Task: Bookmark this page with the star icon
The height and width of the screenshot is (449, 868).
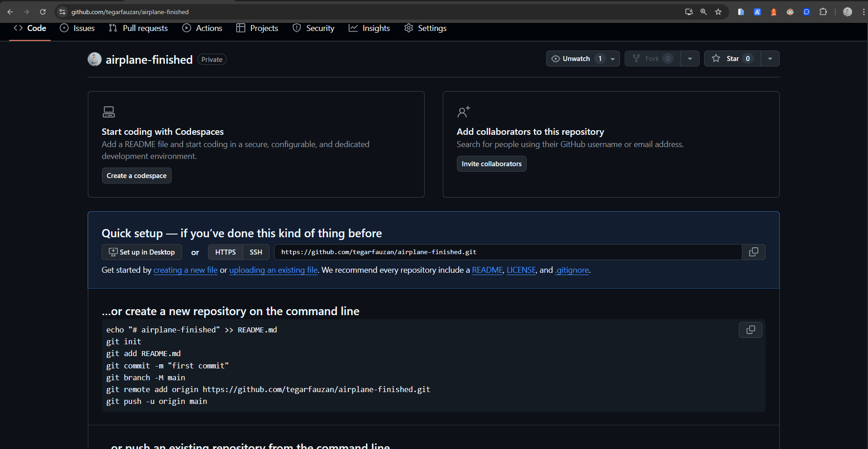Action: click(x=718, y=12)
